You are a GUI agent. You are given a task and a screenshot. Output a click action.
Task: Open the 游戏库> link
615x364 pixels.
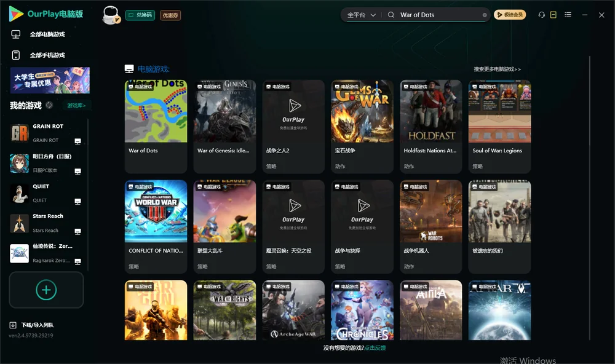(76, 106)
